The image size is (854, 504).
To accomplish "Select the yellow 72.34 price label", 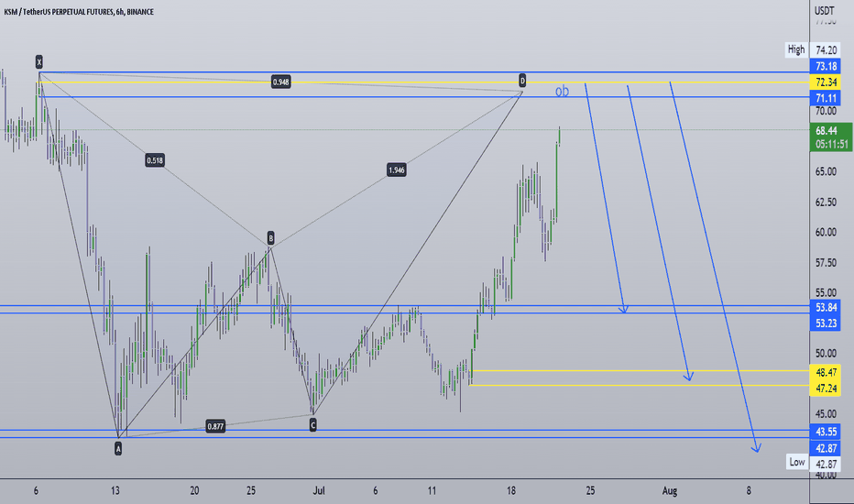I will [826, 82].
